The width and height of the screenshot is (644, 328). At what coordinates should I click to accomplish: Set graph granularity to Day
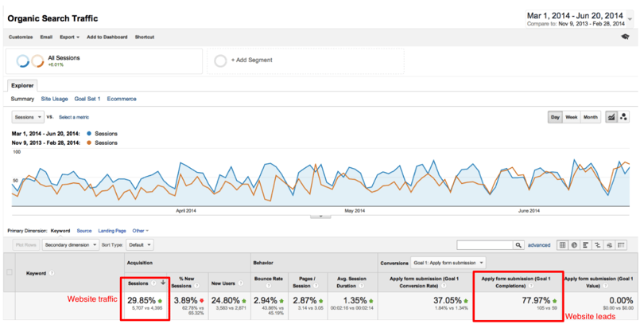coord(555,117)
